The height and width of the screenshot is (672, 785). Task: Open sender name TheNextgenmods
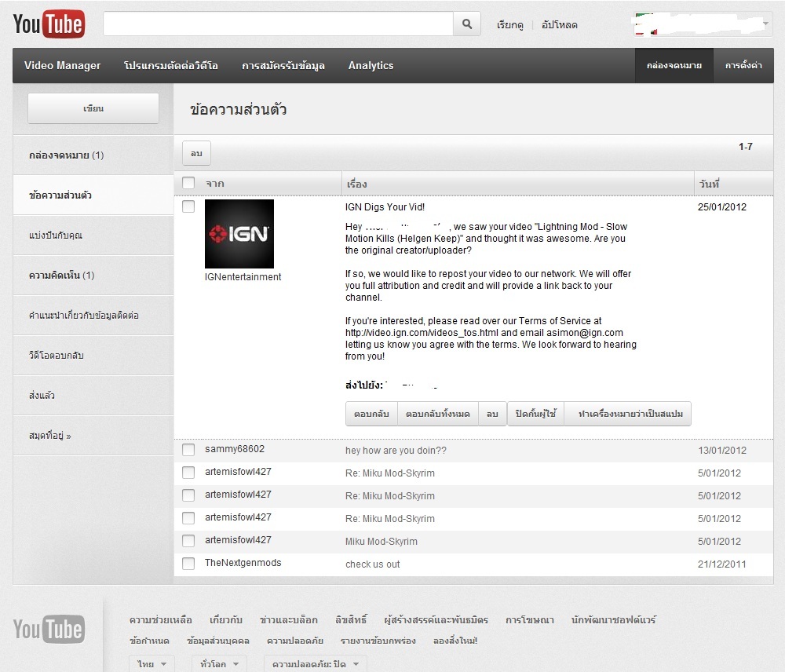(243, 563)
